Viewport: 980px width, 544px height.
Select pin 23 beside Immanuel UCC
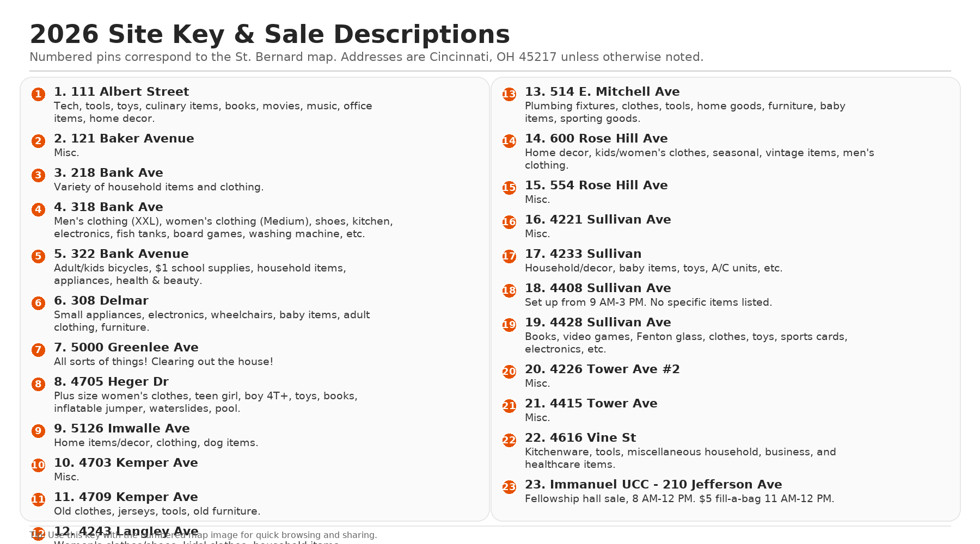(509, 487)
